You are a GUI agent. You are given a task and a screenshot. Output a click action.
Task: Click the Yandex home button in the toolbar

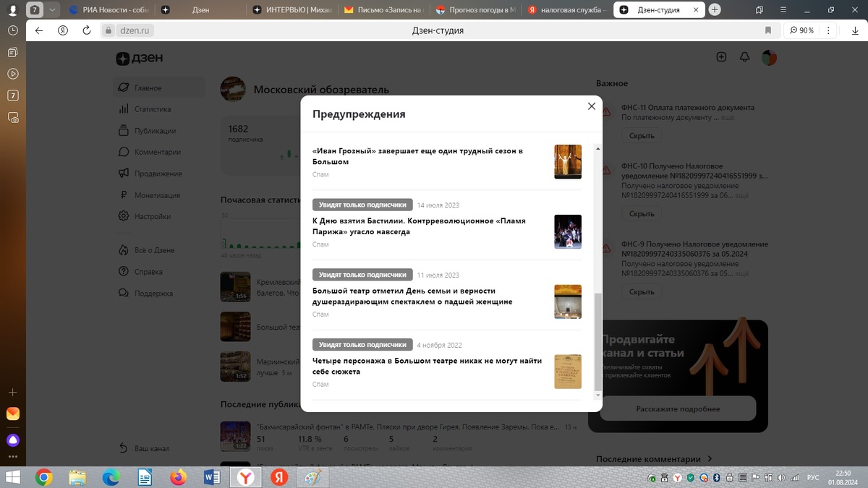coord(63,30)
